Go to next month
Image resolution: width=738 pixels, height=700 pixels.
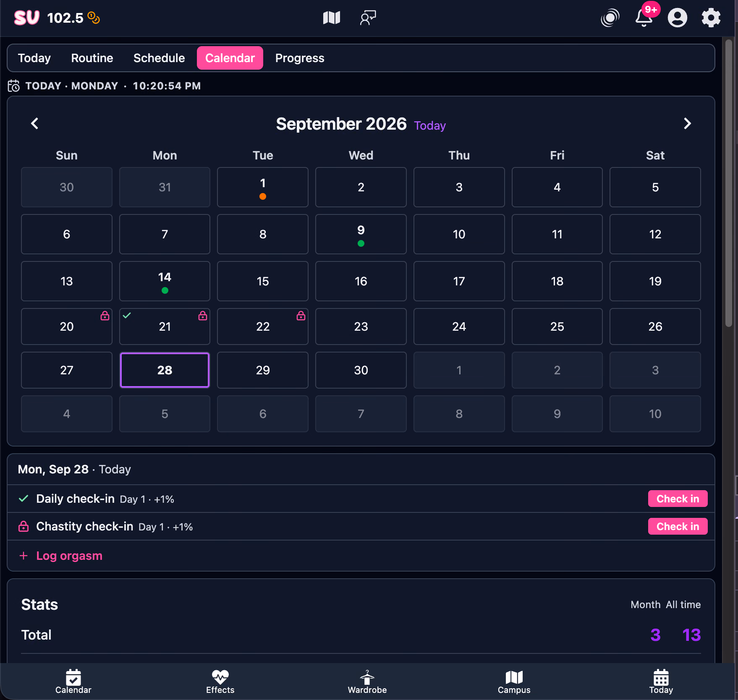click(687, 123)
